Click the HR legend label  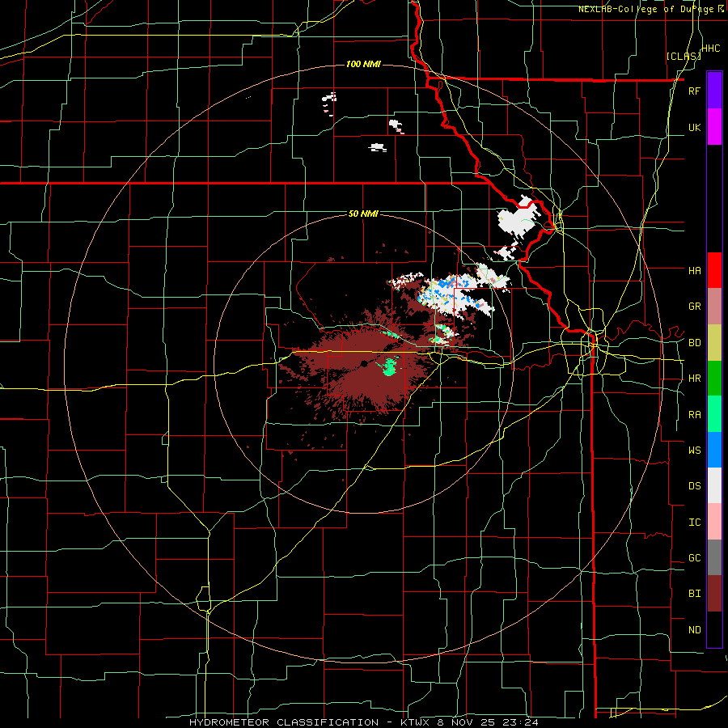(694, 379)
